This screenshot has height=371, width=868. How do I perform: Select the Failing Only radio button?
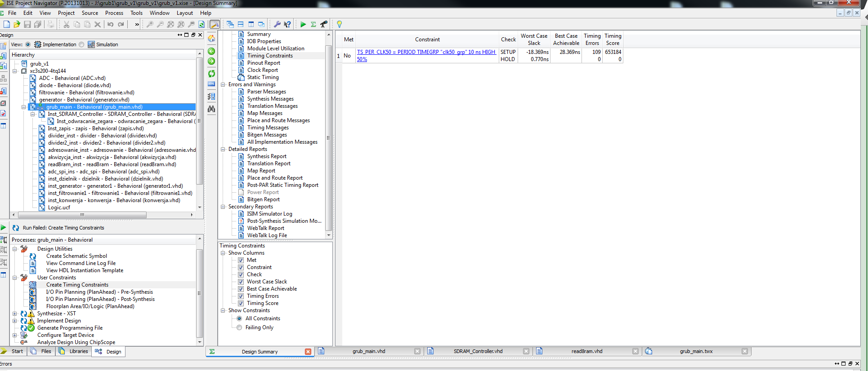[x=239, y=327]
